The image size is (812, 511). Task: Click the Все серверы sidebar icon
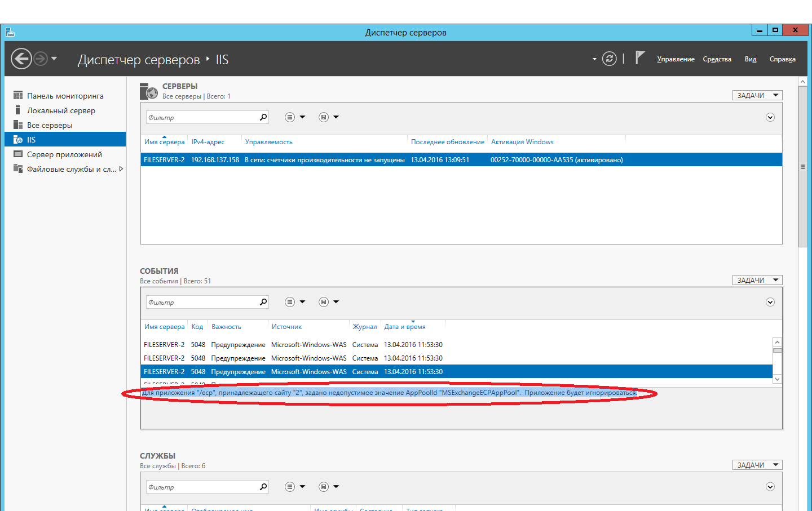coord(18,125)
